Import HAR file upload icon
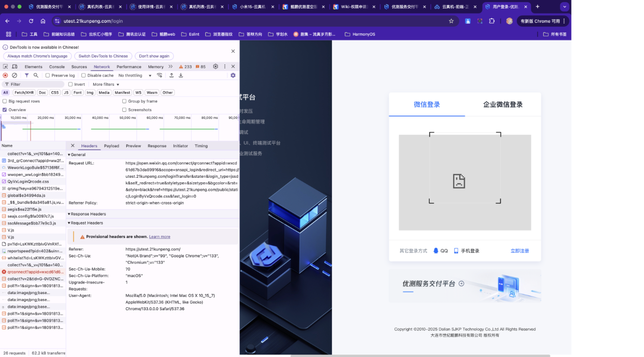 [172, 76]
